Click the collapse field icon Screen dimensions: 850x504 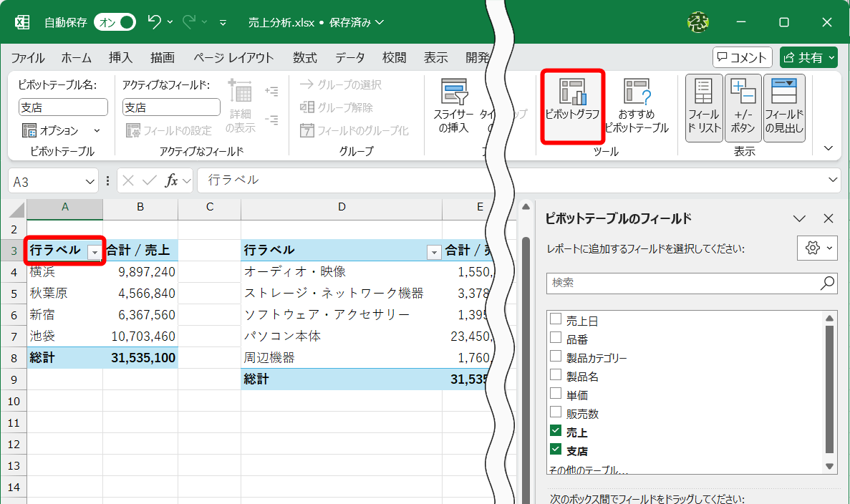[271, 120]
